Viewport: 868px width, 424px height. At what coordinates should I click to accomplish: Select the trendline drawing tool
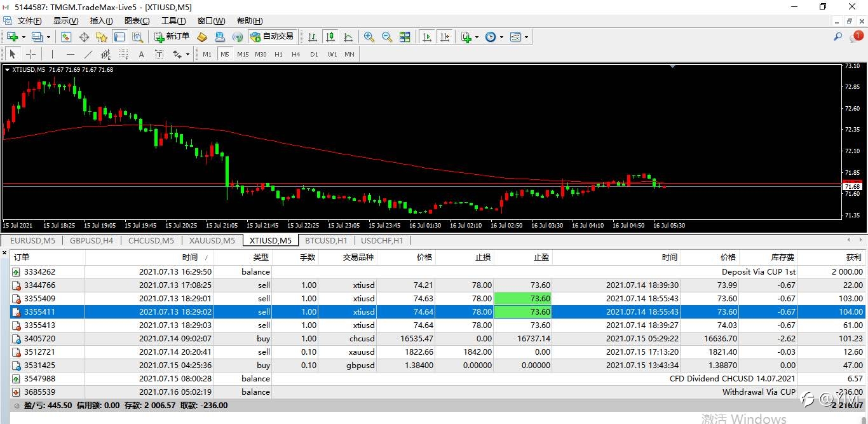(x=88, y=54)
